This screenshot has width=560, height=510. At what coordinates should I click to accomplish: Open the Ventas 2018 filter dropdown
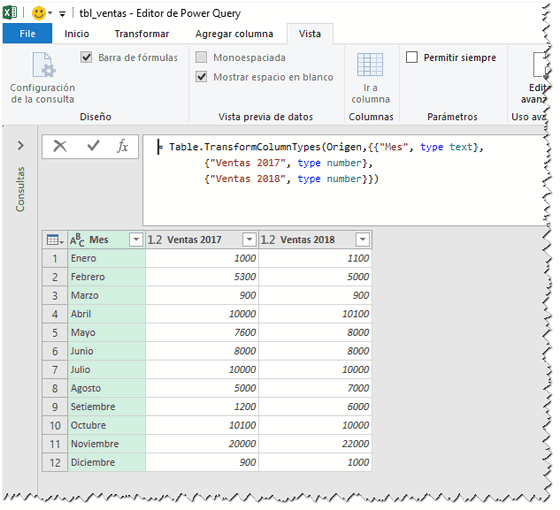pyautogui.click(x=362, y=239)
